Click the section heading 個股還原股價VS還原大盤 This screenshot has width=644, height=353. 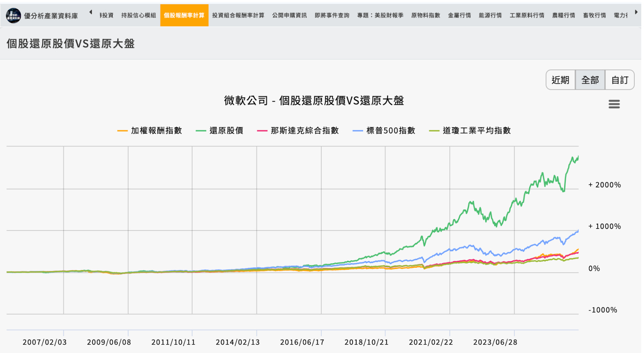70,43
